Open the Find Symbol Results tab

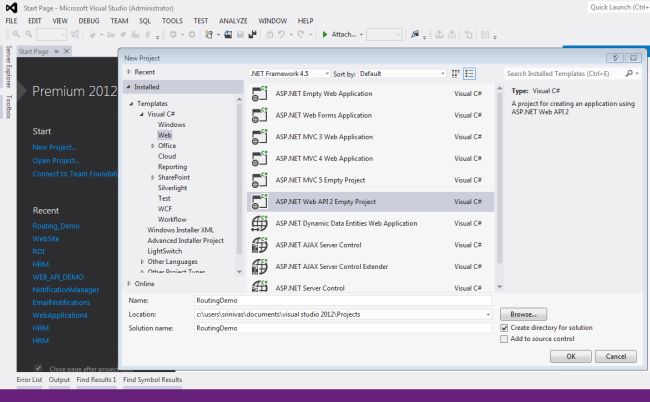tap(152, 380)
